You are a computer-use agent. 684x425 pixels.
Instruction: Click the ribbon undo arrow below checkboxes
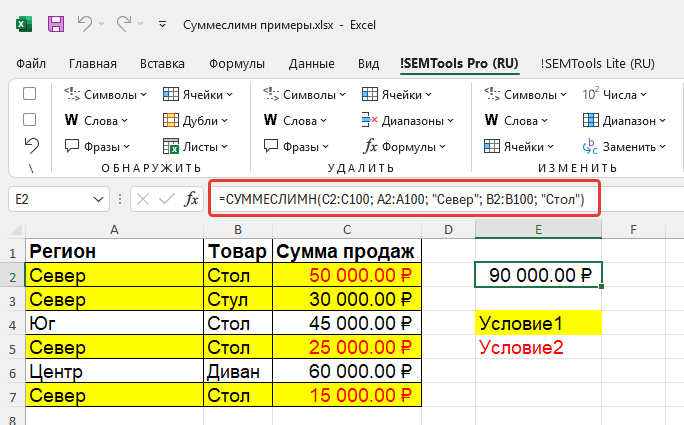(x=31, y=146)
